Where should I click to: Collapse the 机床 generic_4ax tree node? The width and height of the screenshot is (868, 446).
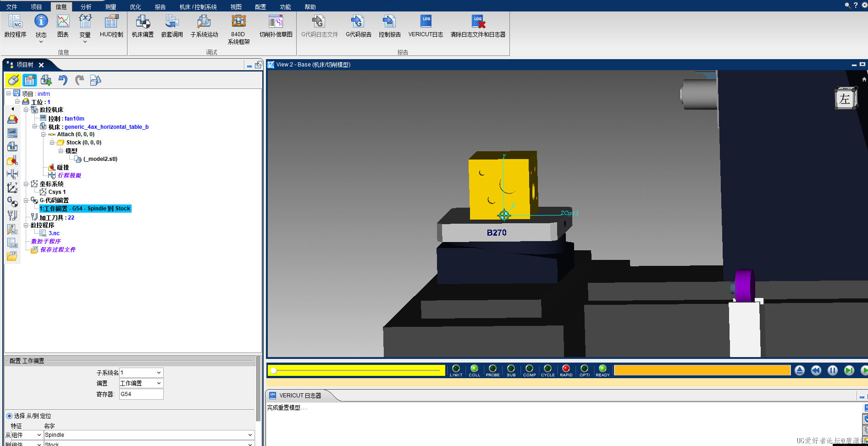34,127
